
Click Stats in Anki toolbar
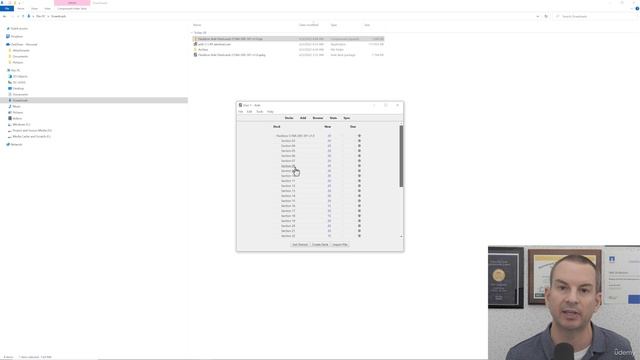point(333,118)
